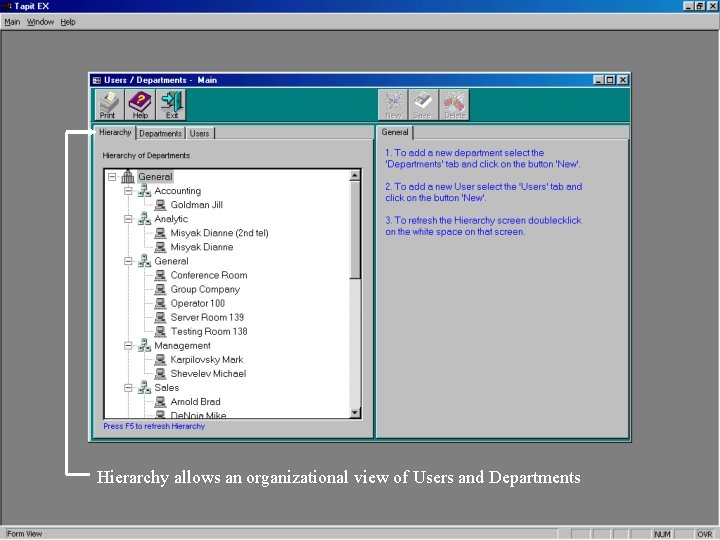Click the computer icon beside Server Room 139

[160, 317]
